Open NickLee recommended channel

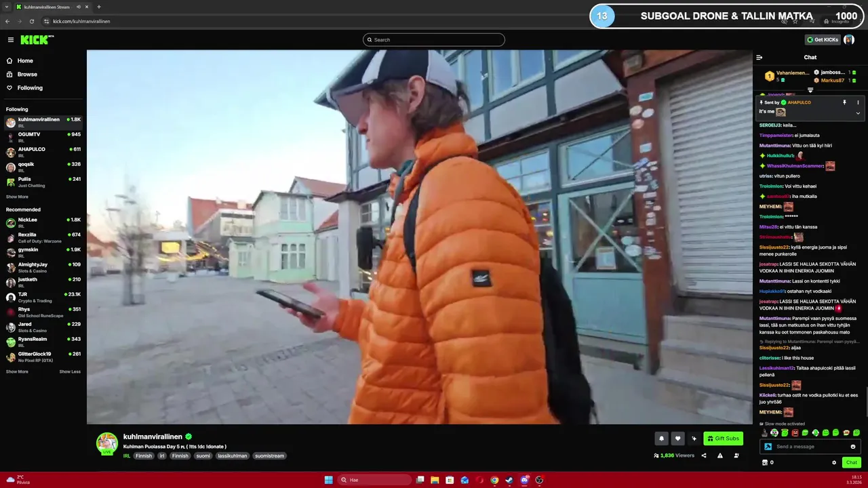(x=43, y=222)
